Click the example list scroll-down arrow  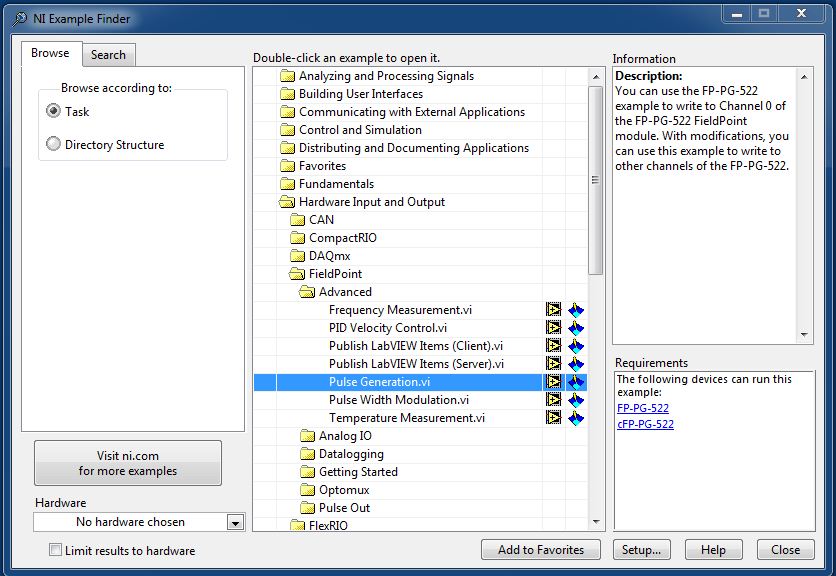pos(596,522)
